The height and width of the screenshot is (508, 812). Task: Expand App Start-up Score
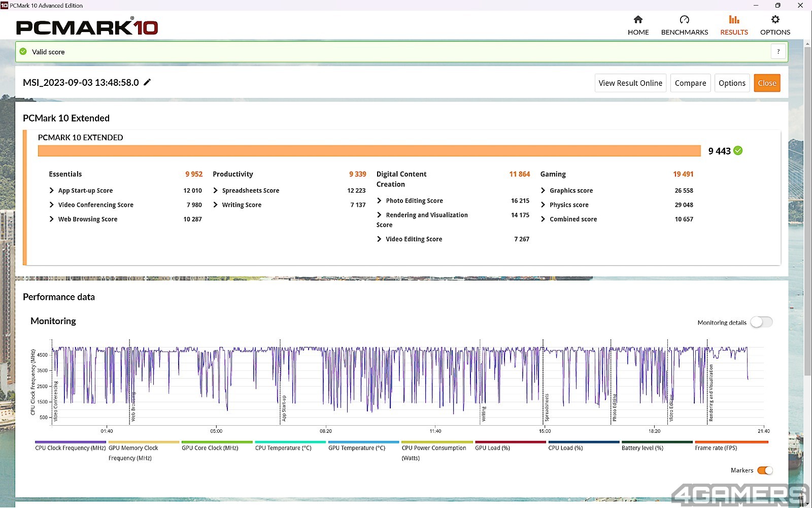[52, 190]
